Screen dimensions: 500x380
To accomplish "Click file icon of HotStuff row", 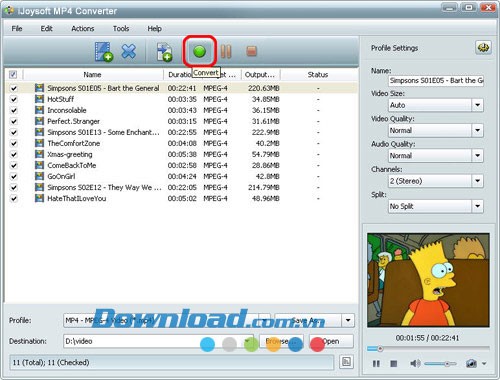I will click(x=39, y=99).
